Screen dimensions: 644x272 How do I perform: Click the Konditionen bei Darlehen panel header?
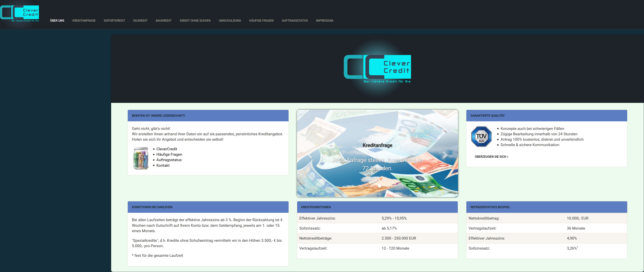pyautogui.click(x=208, y=207)
